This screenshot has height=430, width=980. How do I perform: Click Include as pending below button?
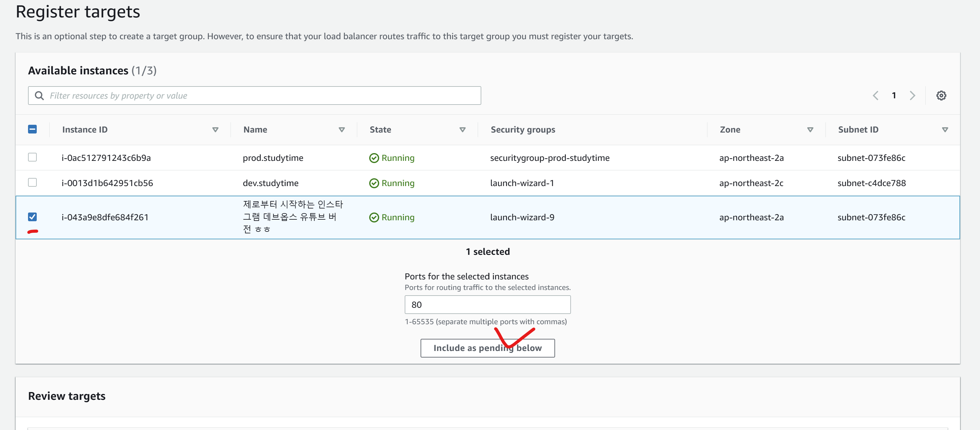pos(487,348)
